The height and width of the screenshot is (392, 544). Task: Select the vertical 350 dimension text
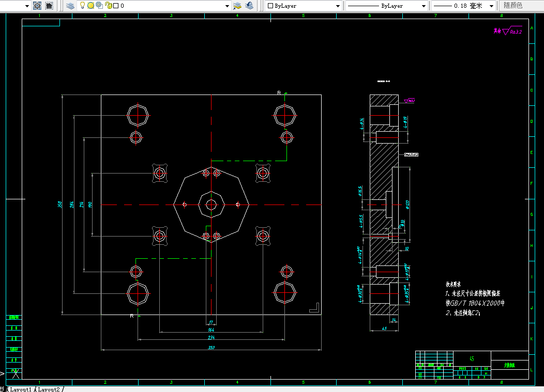pos(59,205)
